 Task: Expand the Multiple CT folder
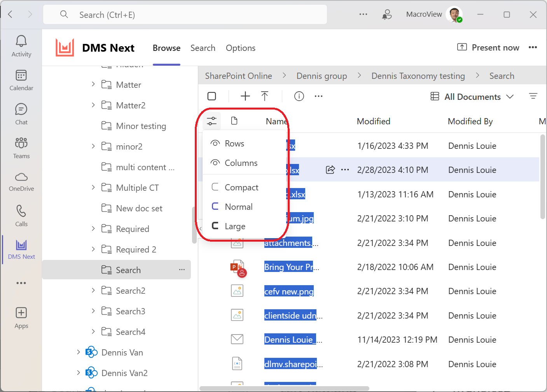click(x=93, y=187)
